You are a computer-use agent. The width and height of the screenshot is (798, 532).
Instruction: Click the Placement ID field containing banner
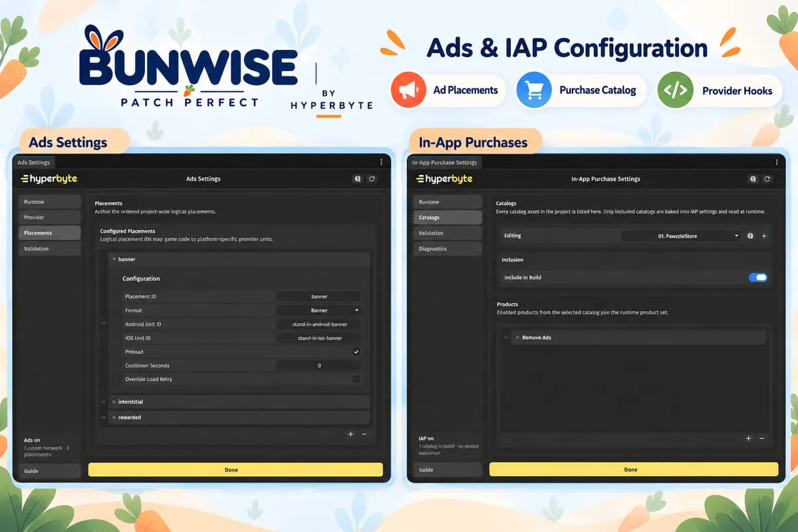click(x=319, y=297)
